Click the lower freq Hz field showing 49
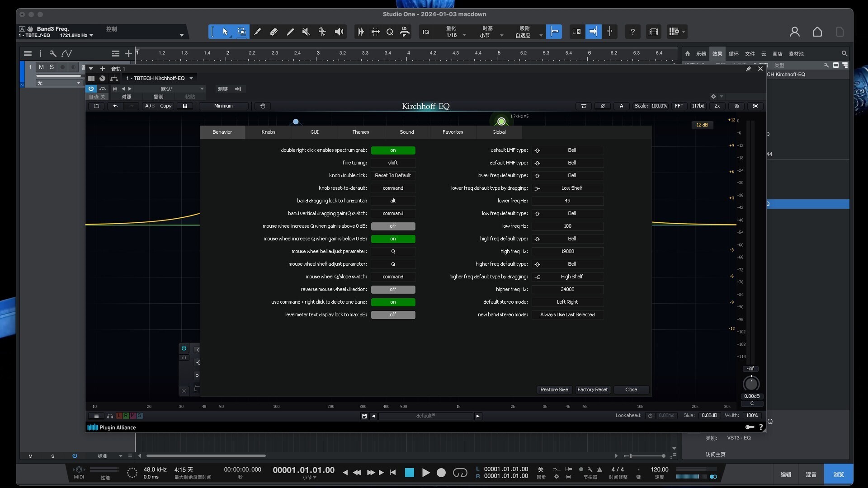This screenshot has width=868, height=488. tap(567, 201)
